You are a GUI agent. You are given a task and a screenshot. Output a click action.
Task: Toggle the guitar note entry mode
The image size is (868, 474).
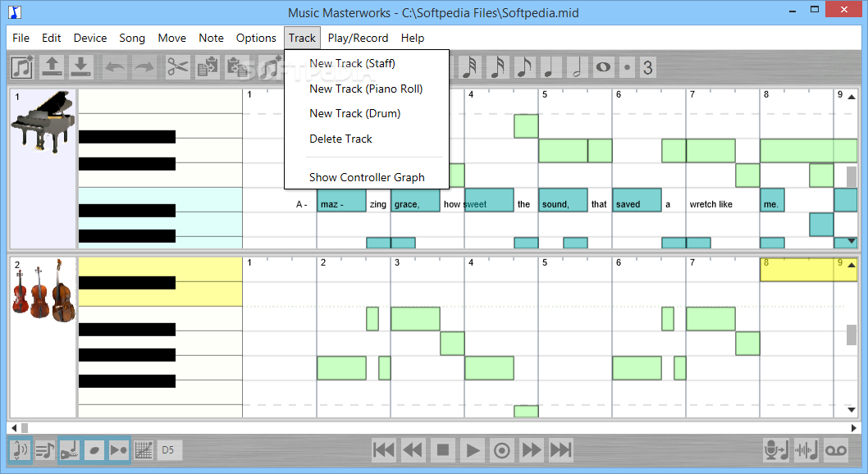coord(70,450)
